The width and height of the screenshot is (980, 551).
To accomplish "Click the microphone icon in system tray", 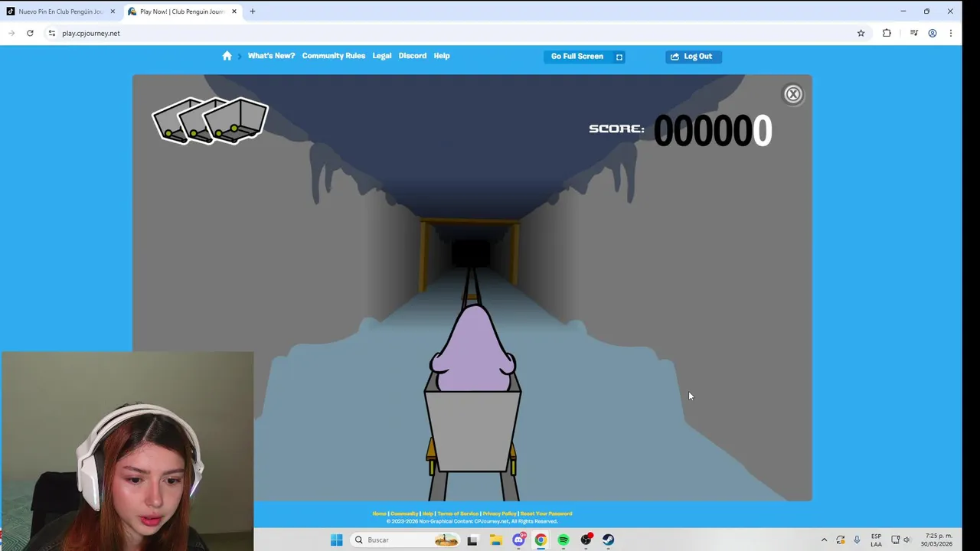I will (x=857, y=540).
